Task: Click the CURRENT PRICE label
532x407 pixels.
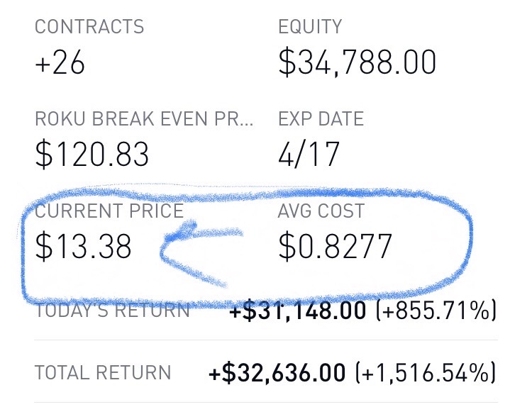Action: (109, 211)
